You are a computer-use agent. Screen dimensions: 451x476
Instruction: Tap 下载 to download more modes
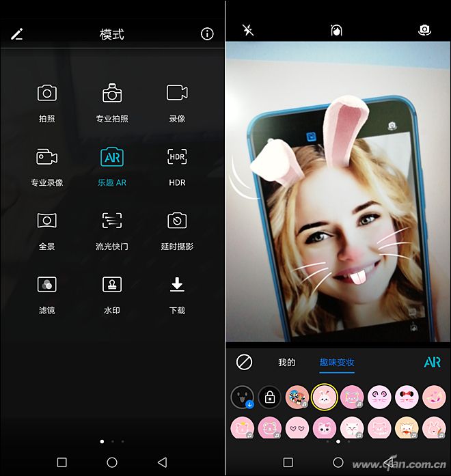(x=177, y=285)
